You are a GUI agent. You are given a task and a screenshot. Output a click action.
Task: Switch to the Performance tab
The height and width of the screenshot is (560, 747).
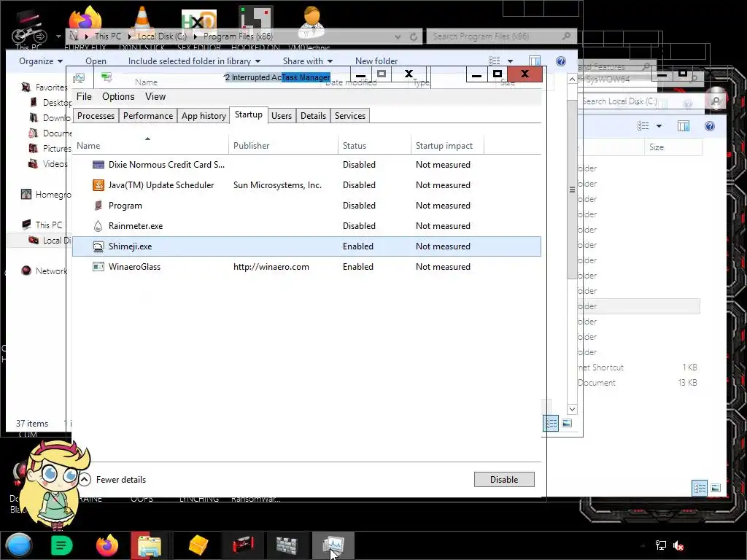pos(148,116)
